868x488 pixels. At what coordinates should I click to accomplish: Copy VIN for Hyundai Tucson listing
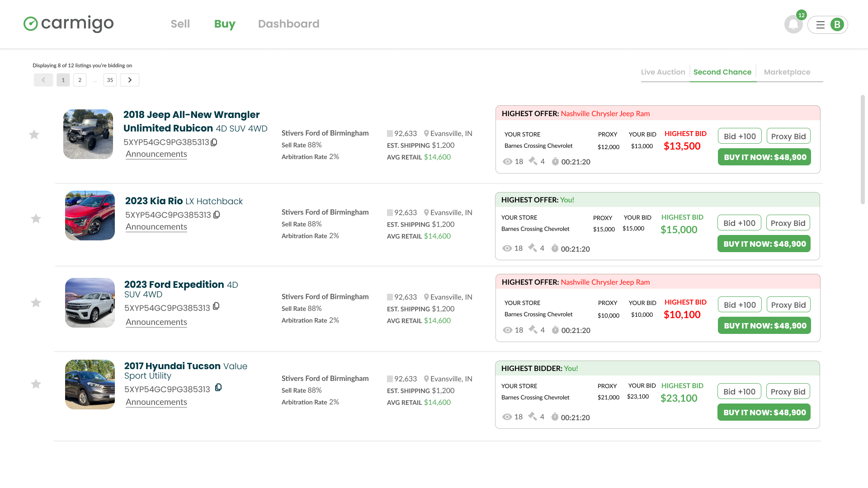[218, 388]
